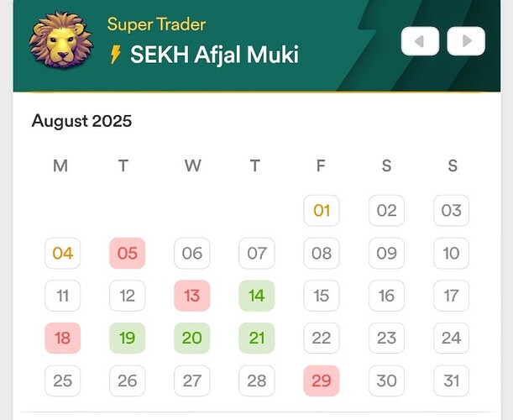Screen dimensions: 513x420
Task: Choose the red day 29 cell
Action: pos(322,381)
